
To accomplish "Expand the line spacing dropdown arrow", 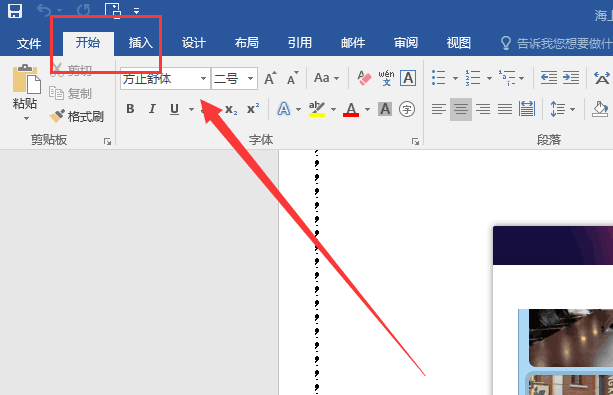I will pyautogui.click(x=572, y=110).
